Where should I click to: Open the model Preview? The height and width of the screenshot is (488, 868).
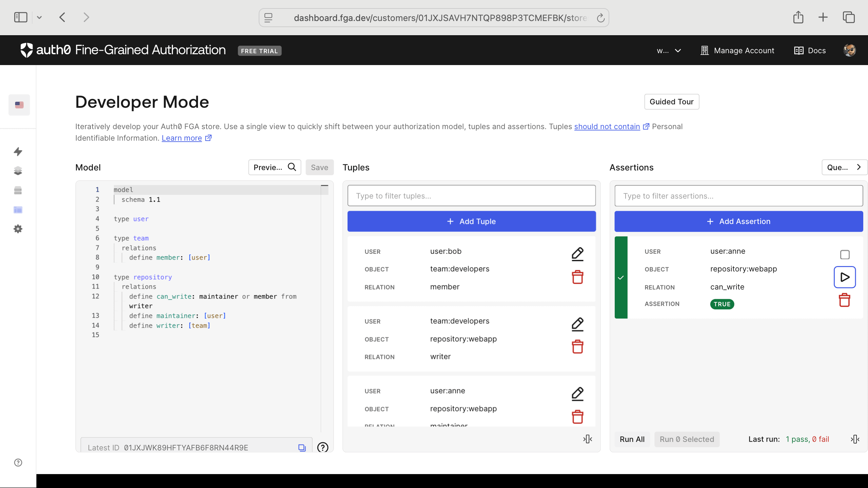275,167
